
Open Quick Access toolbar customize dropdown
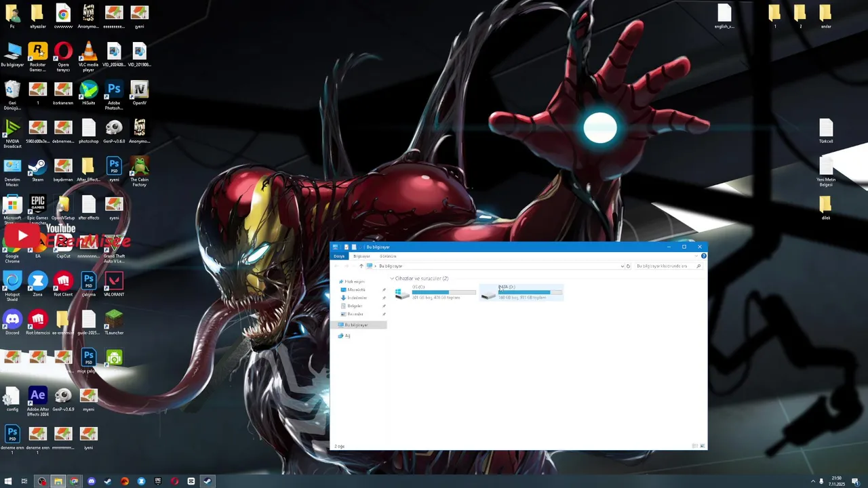(x=361, y=247)
